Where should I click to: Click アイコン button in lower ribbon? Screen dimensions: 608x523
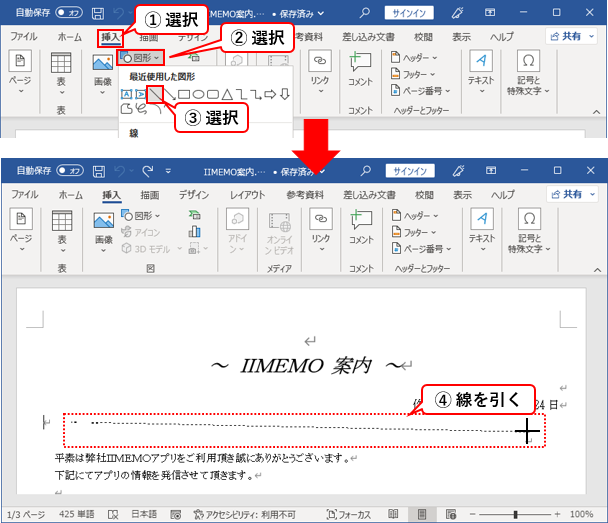(x=140, y=232)
